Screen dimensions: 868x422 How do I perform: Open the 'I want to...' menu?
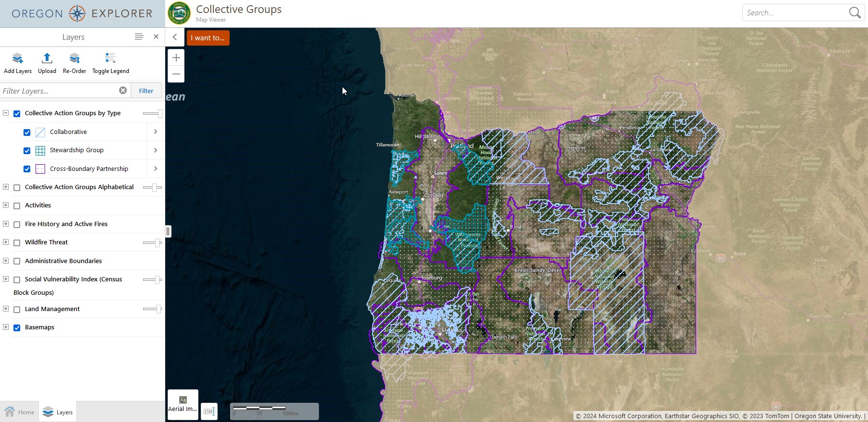click(208, 38)
